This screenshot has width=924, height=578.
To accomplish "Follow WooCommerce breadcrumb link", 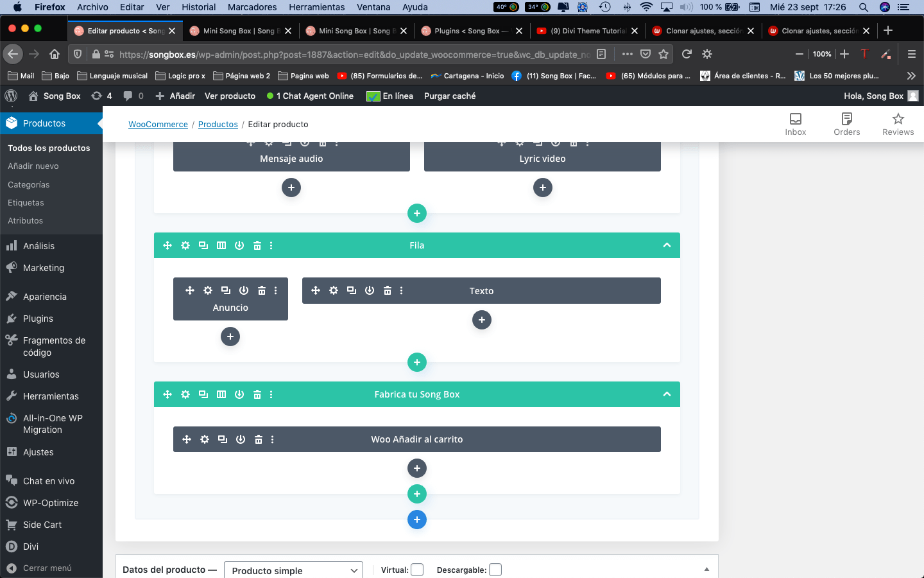I will pyautogui.click(x=158, y=124).
